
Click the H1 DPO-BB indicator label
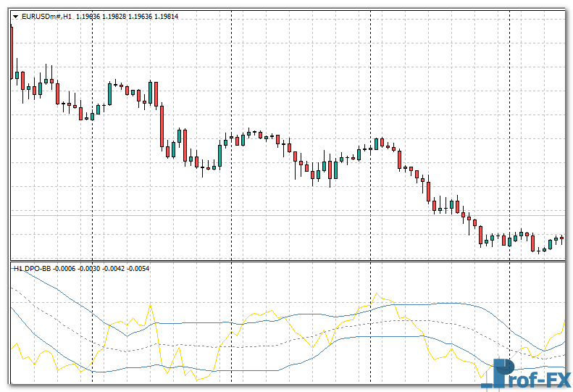click(32, 269)
